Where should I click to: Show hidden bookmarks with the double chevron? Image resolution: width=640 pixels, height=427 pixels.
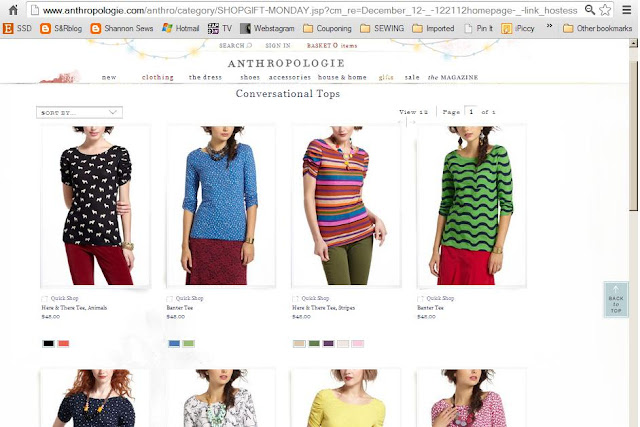click(549, 27)
